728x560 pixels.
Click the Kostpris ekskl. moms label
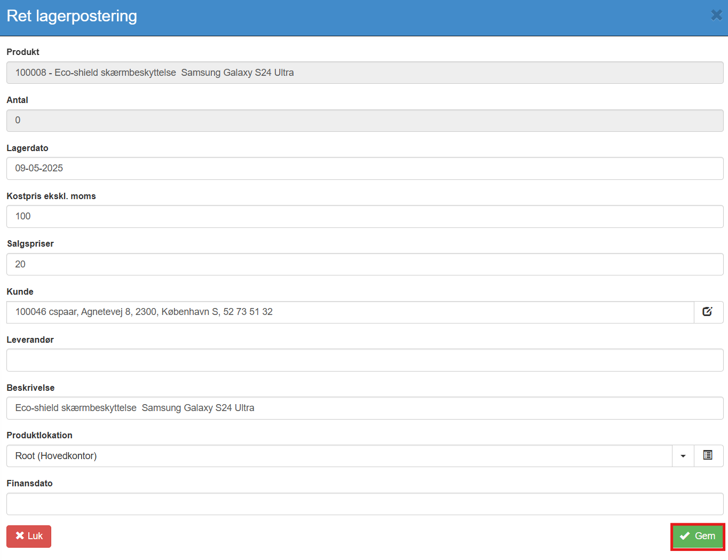51,196
